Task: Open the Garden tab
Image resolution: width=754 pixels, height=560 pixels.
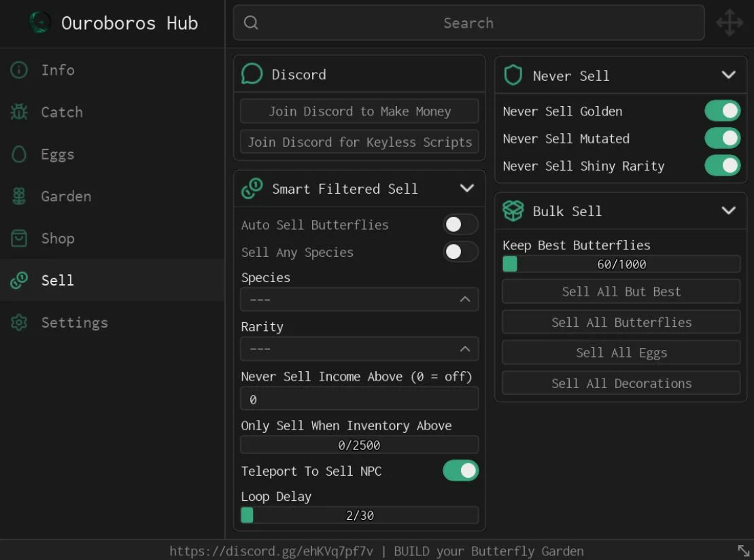Action: click(x=112, y=196)
